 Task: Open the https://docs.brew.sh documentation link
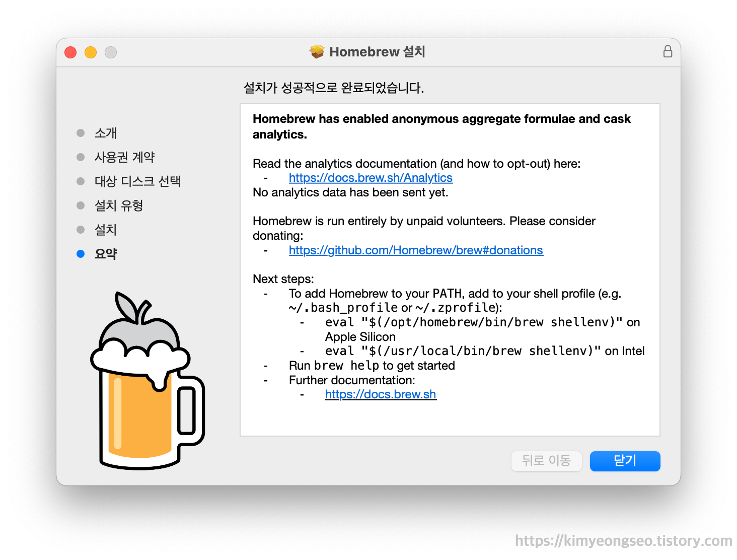(381, 394)
